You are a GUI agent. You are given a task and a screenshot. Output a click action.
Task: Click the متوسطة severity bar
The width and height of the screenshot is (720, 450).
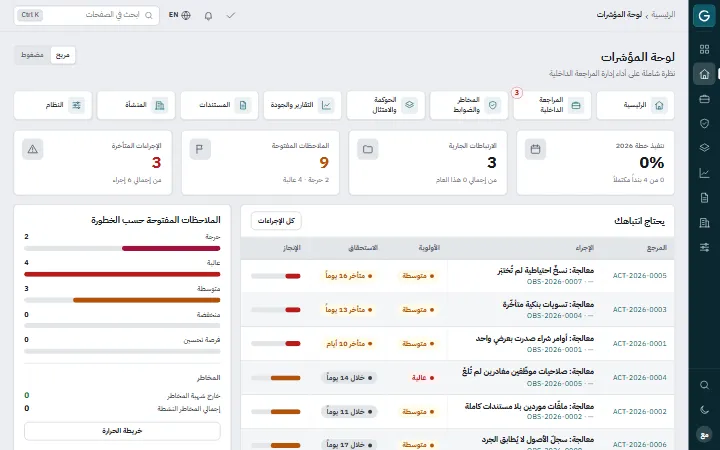(x=122, y=300)
